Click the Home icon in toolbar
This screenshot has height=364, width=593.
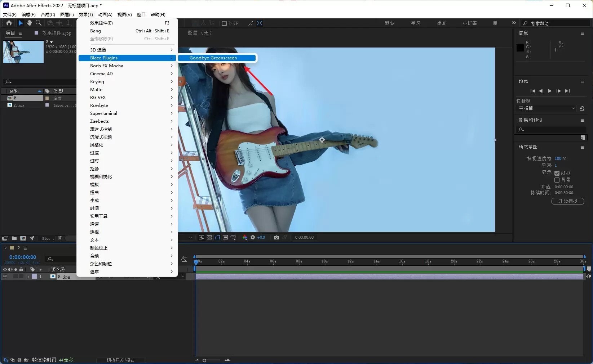point(9,23)
